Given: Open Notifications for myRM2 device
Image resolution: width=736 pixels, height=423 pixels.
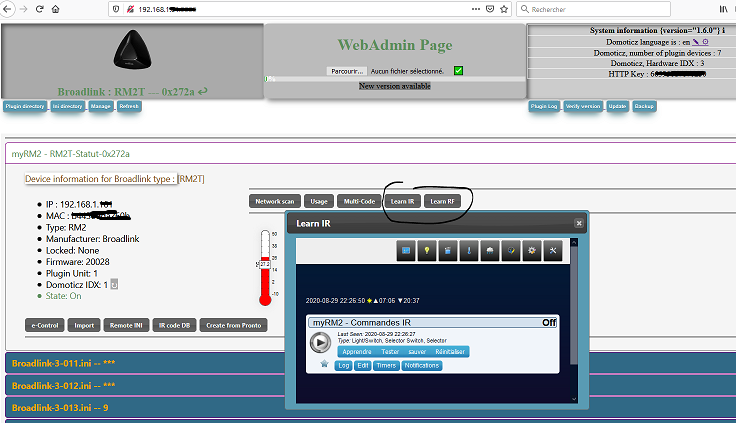Looking at the screenshot, I should pos(422,366).
